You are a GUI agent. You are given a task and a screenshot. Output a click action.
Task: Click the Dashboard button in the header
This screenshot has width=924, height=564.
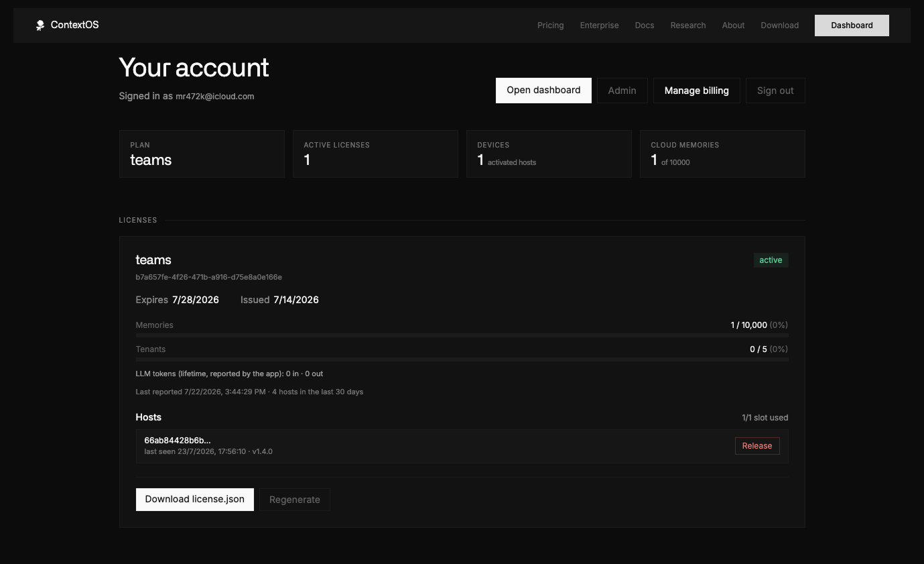(x=852, y=25)
